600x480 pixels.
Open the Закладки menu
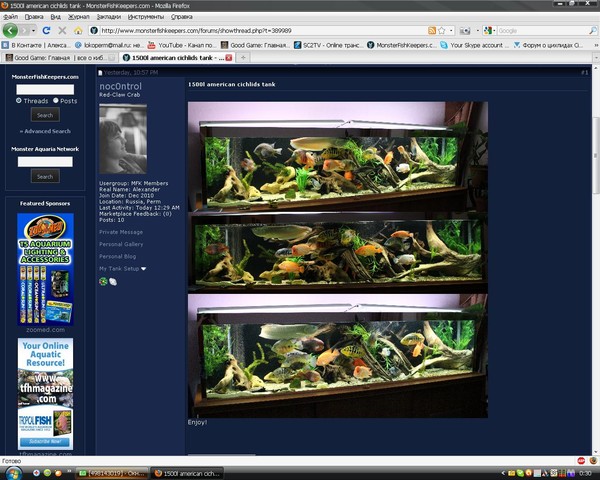point(108,17)
